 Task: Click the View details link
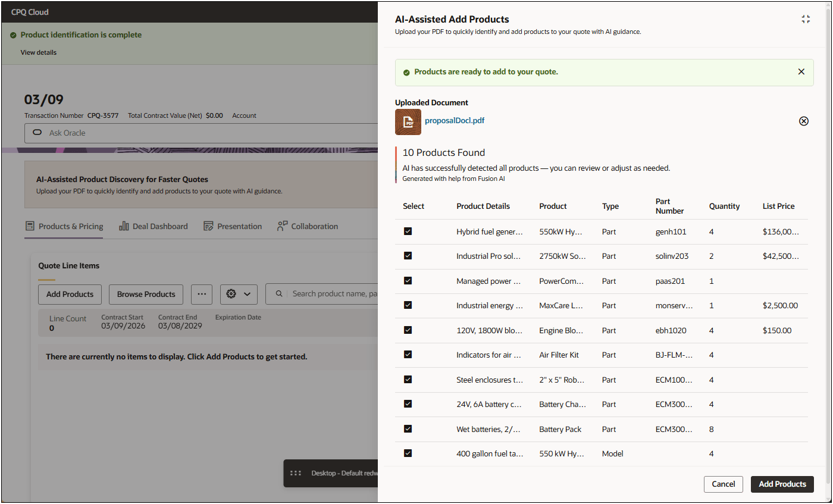[x=39, y=52]
